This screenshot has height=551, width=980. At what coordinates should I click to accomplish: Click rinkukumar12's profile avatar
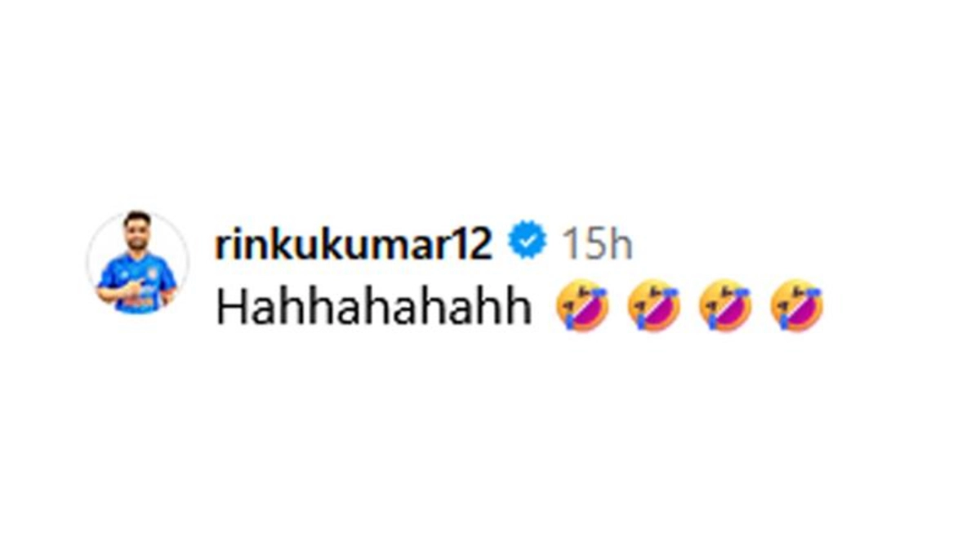137,263
